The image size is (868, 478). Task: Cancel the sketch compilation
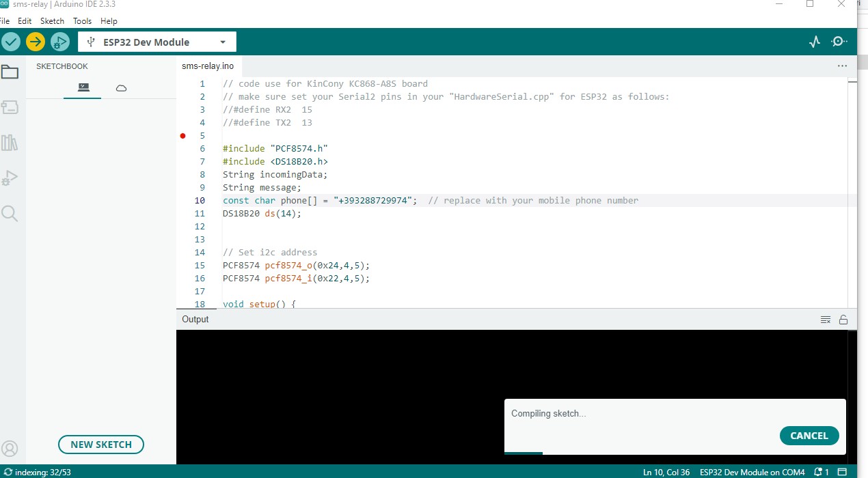point(809,436)
